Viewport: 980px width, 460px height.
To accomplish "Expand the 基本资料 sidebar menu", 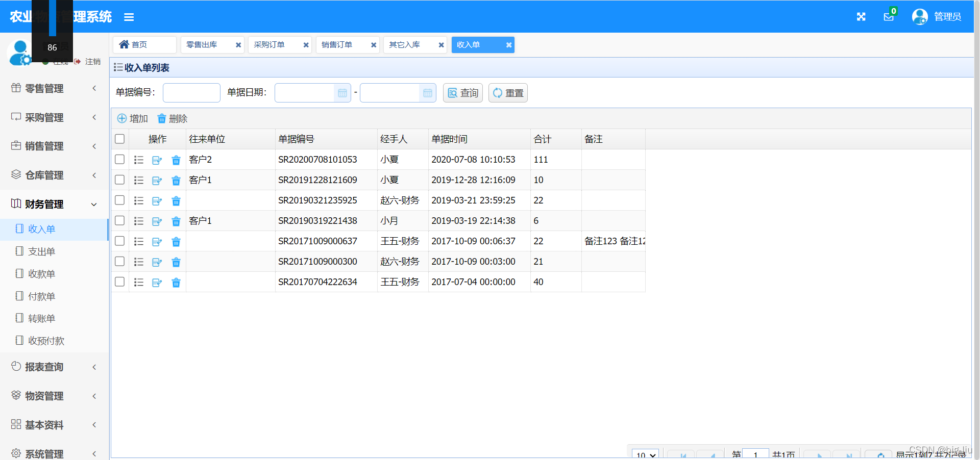I will click(54, 425).
